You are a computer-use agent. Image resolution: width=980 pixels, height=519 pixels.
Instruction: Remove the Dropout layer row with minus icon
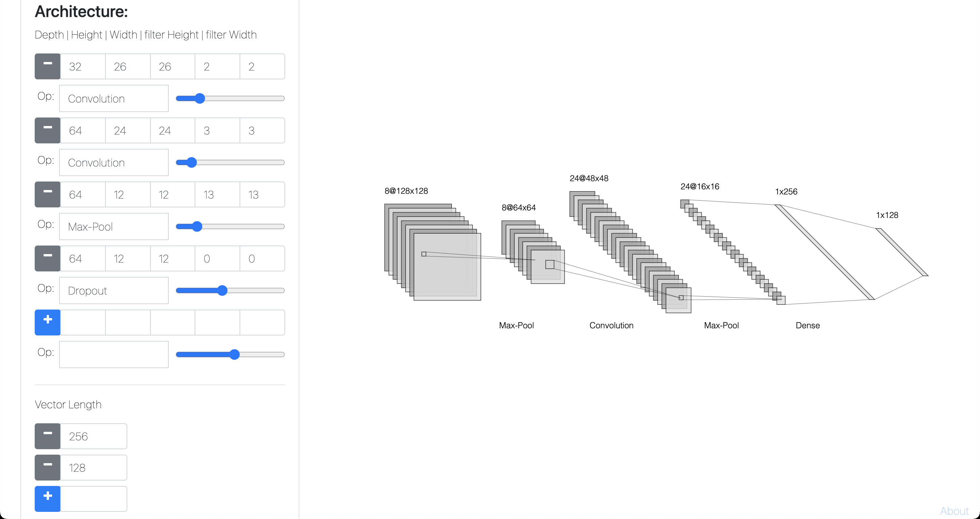click(47, 258)
